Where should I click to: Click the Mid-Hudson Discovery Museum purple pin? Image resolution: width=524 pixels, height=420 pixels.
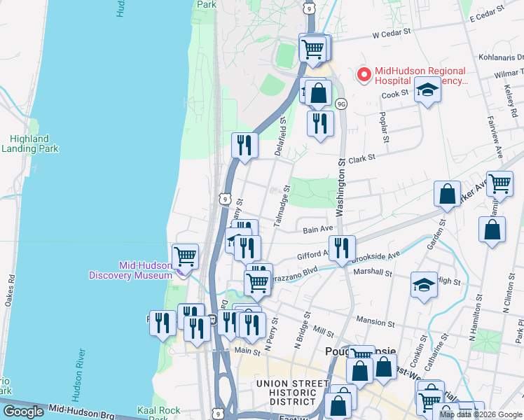point(181,273)
